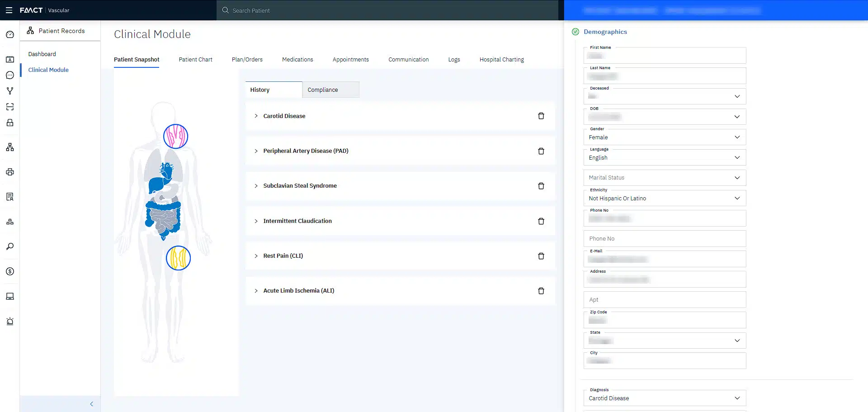Viewport: 868px width, 412px height.
Task: Switch to the Patient Snapshot tab
Action: [x=137, y=60]
